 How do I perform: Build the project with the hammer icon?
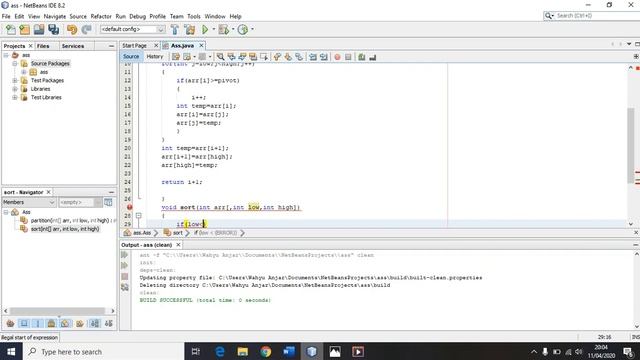coord(175,29)
